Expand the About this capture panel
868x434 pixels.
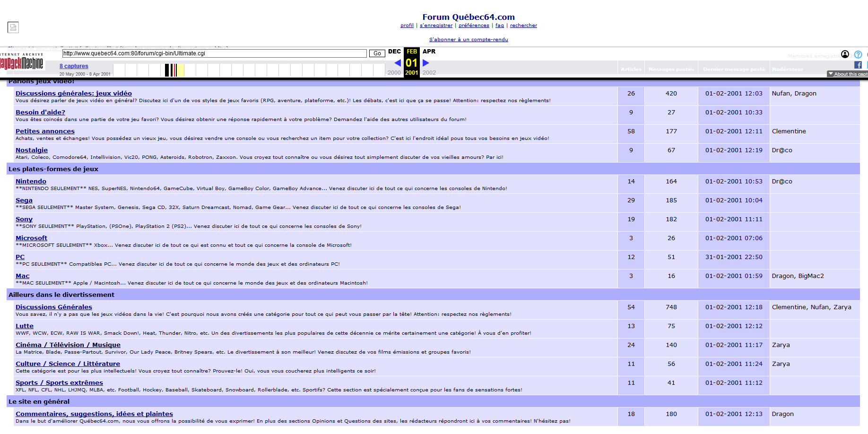pos(847,74)
